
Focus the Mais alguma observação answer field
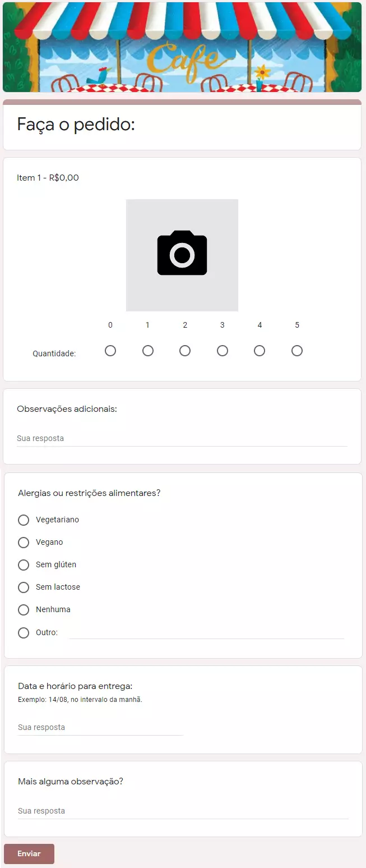(183, 811)
